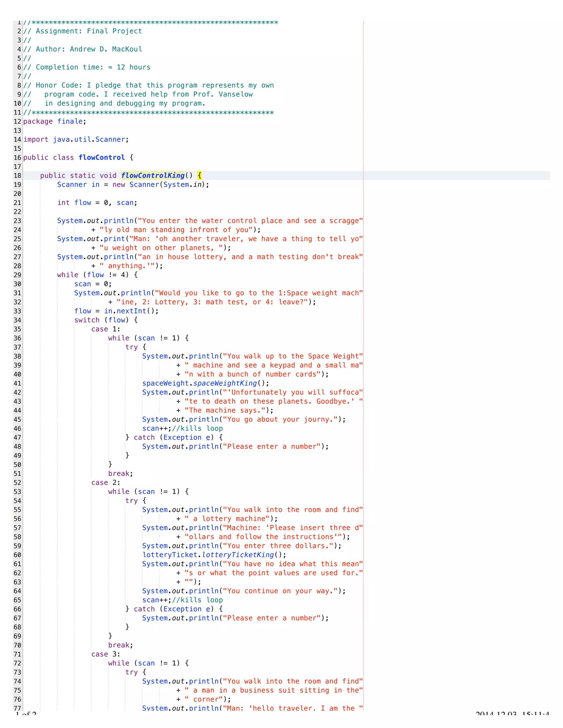Click 'a man in a business suit' string
563x728 pixels.
click(274, 690)
